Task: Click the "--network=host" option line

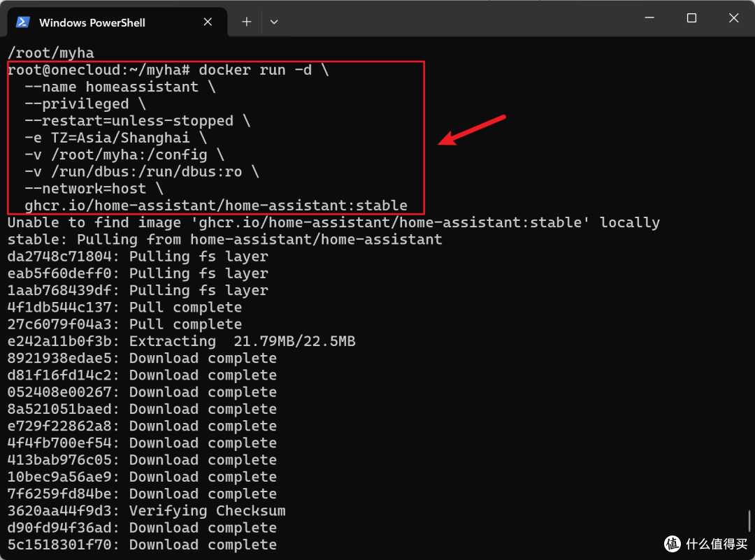Action: tap(85, 189)
